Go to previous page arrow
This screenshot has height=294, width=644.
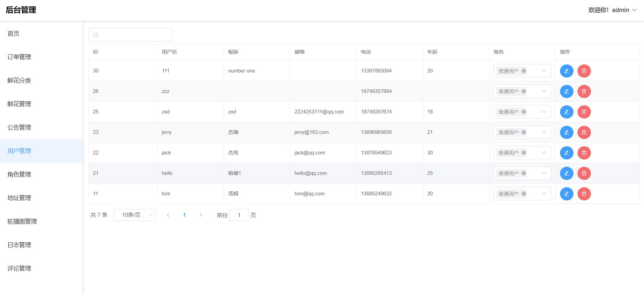click(x=168, y=215)
